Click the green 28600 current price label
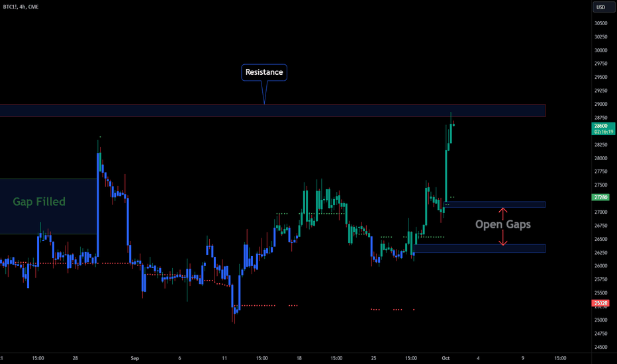Viewport: 617px width, 364px height. coord(603,128)
